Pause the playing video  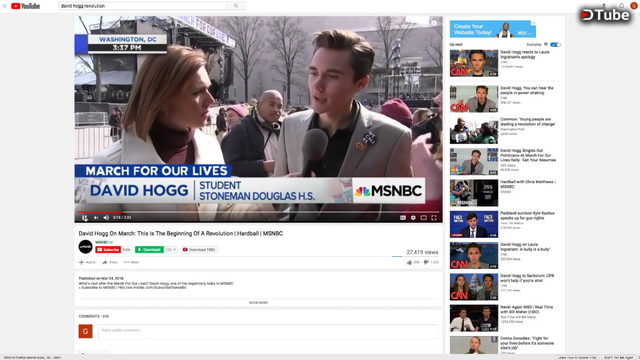point(85,218)
